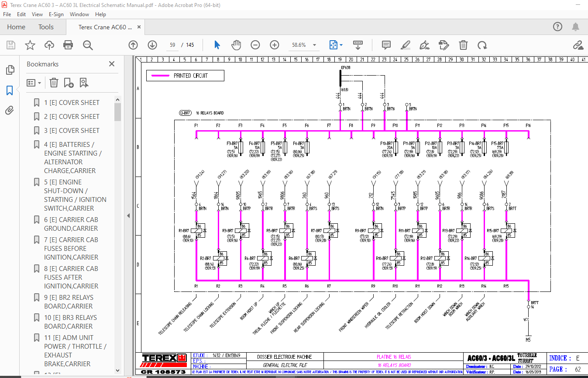This screenshot has height=378, width=588.
Task: Click the scrolling mode keyboard icon
Action: pyautogui.click(x=358, y=45)
